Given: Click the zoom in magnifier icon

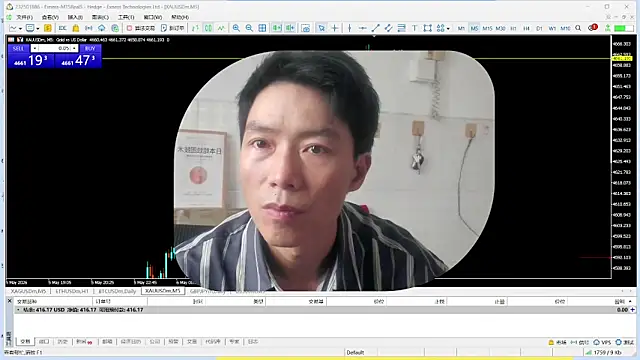Looking at the screenshot, I should [236, 28].
